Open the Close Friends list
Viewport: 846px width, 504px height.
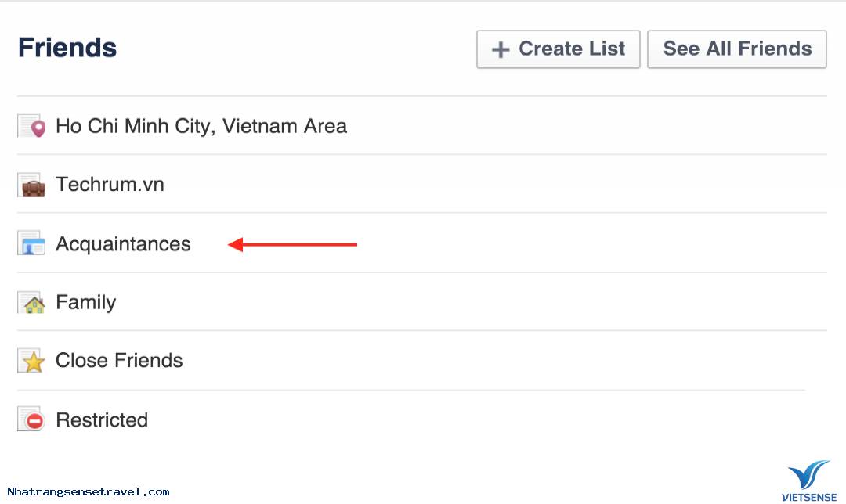click(118, 361)
